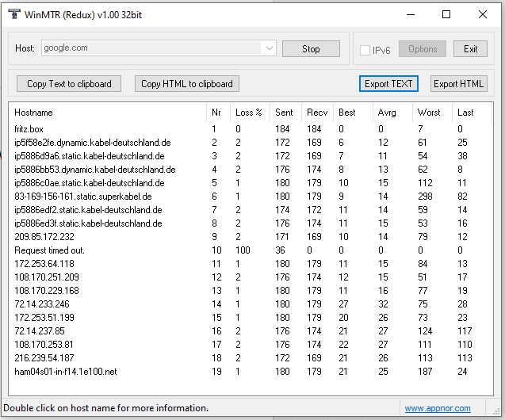The image size is (505, 420).
Task: Click the 100 loss value in hop 10
Action: pyautogui.click(x=243, y=250)
